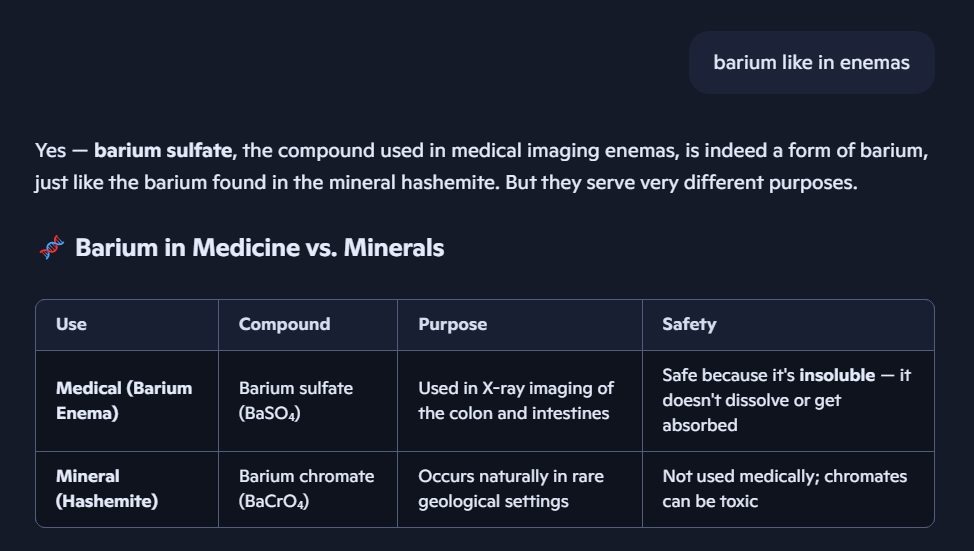Screen dimensions: 974x551
Task: Click the "Barium in Medicine vs. Minerals" heading
Action: coord(259,247)
